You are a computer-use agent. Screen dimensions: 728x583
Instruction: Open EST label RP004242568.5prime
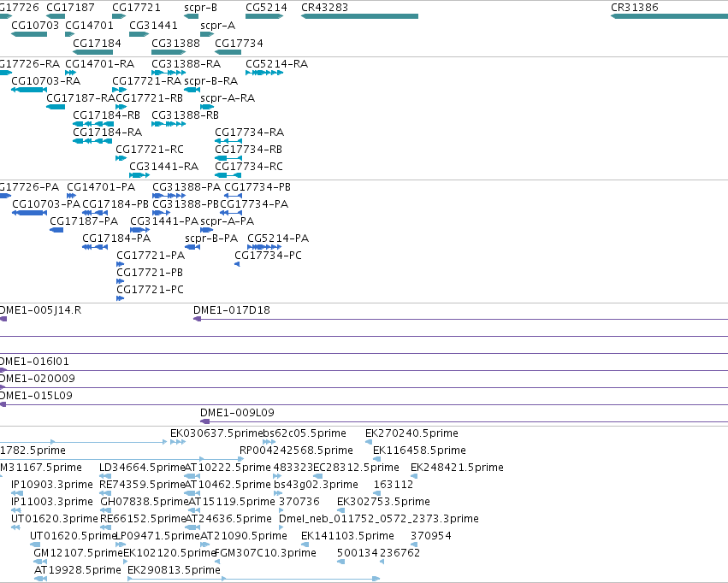click(296, 450)
